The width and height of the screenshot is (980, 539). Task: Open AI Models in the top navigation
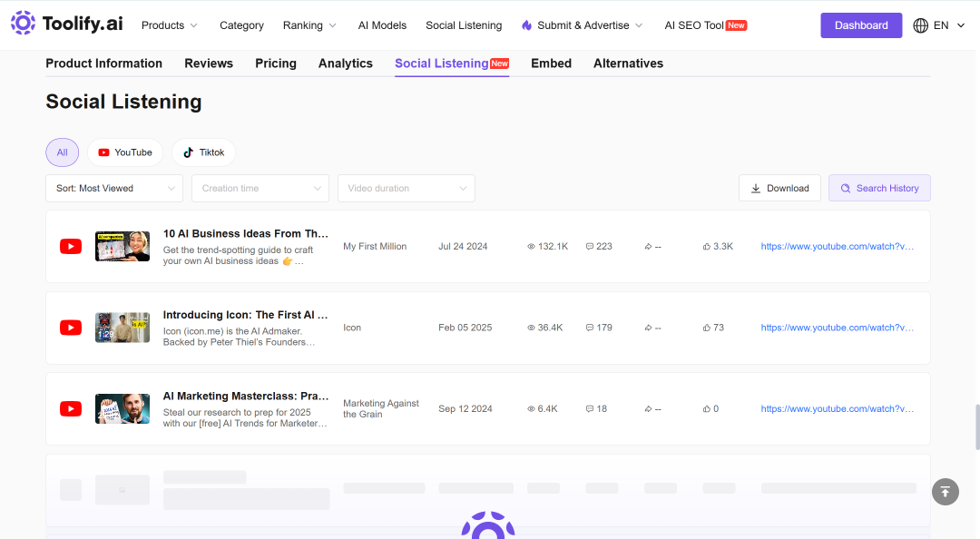coord(383,25)
